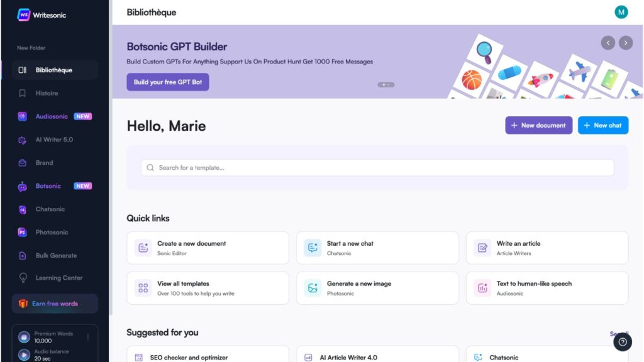
Task: Click the Generate a new image icon
Action: (313, 288)
